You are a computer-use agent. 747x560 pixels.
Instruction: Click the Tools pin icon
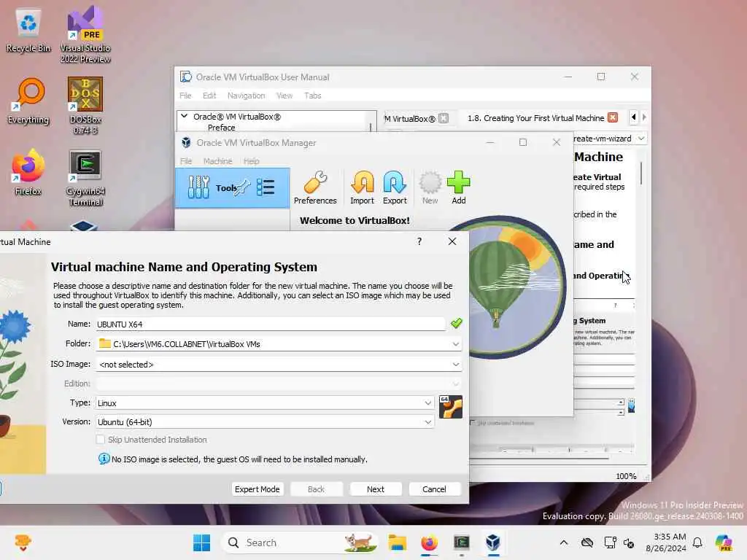point(242,187)
